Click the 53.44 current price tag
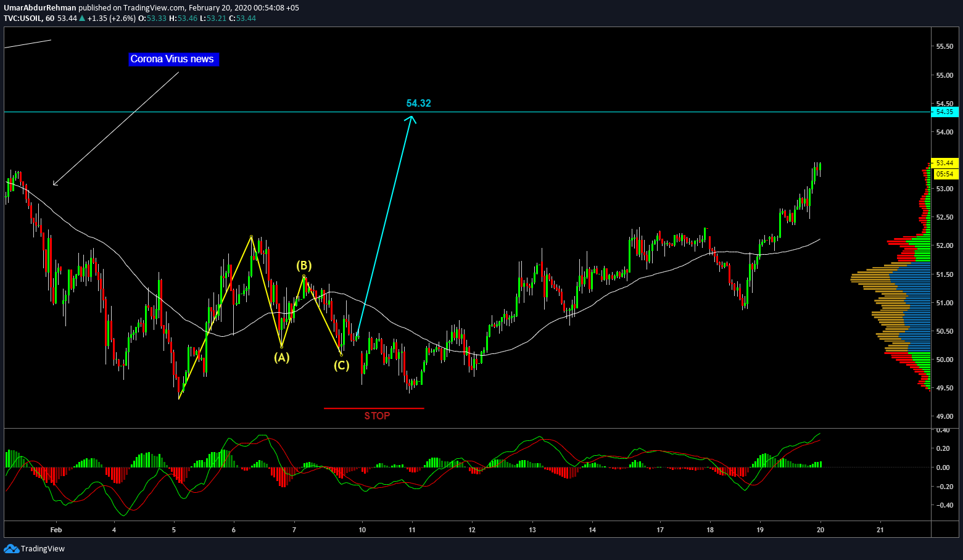 pos(944,163)
